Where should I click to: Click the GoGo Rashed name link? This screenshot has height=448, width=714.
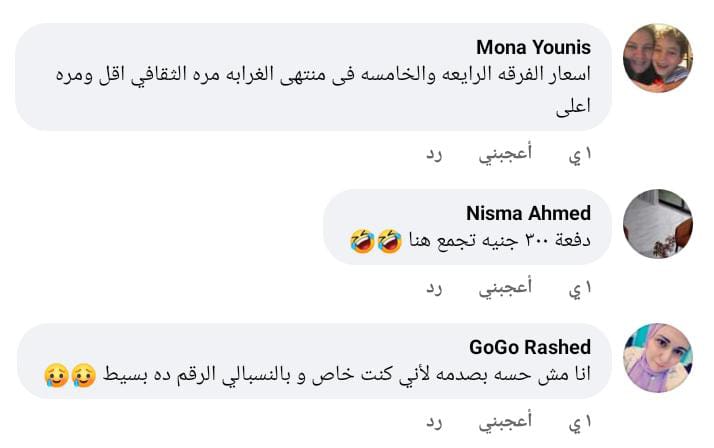[x=530, y=347]
